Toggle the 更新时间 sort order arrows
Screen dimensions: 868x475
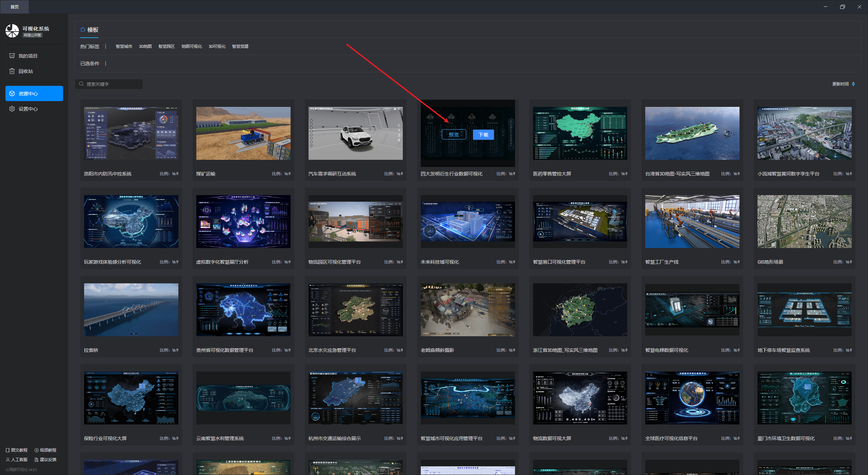[x=853, y=84]
